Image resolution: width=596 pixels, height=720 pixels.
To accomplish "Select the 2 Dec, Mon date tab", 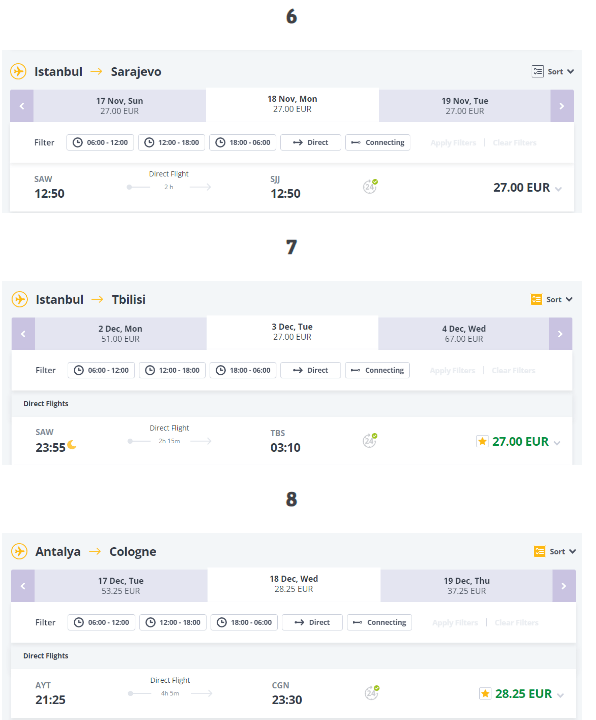I will [121, 334].
